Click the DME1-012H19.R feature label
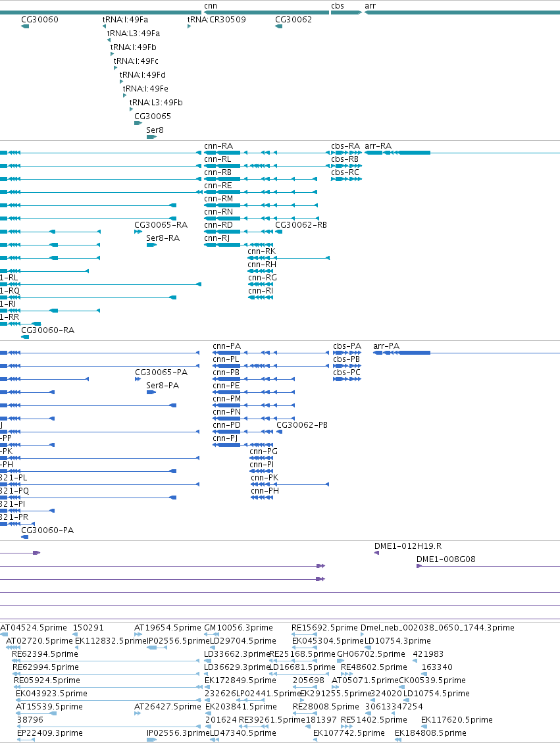The width and height of the screenshot is (560, 743). pyautogui.click(x=408, y=546)
